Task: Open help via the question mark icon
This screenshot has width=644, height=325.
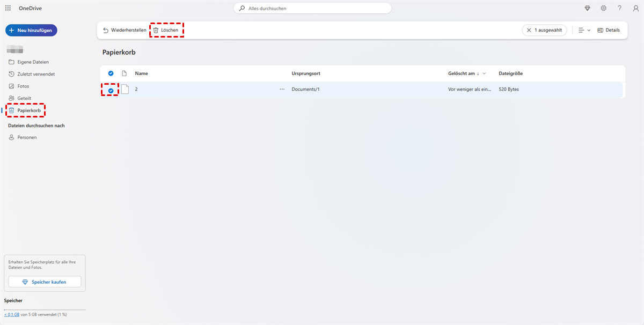Action: [619, 8]
